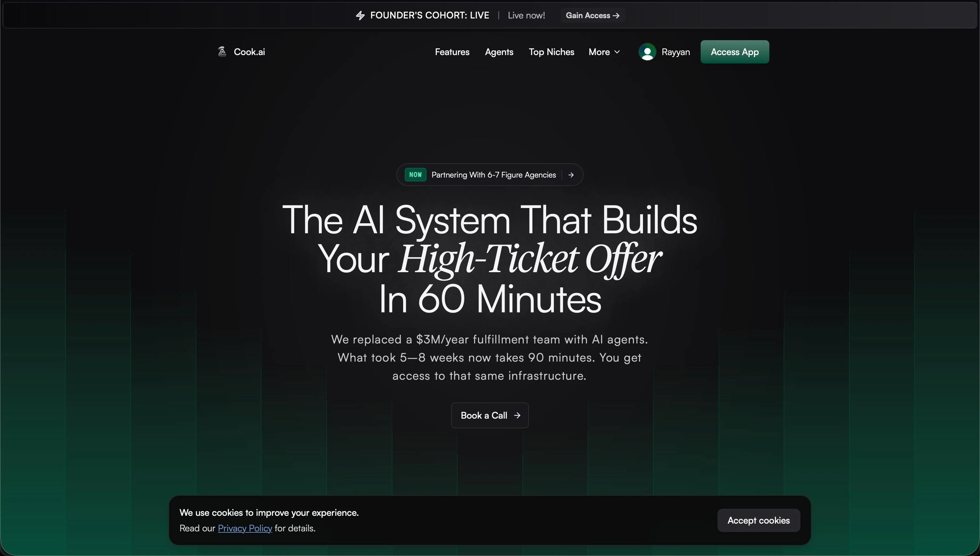This screenshot has height=556, width=980.
Task: Click the green NOW badge
Action: [415, 175]
